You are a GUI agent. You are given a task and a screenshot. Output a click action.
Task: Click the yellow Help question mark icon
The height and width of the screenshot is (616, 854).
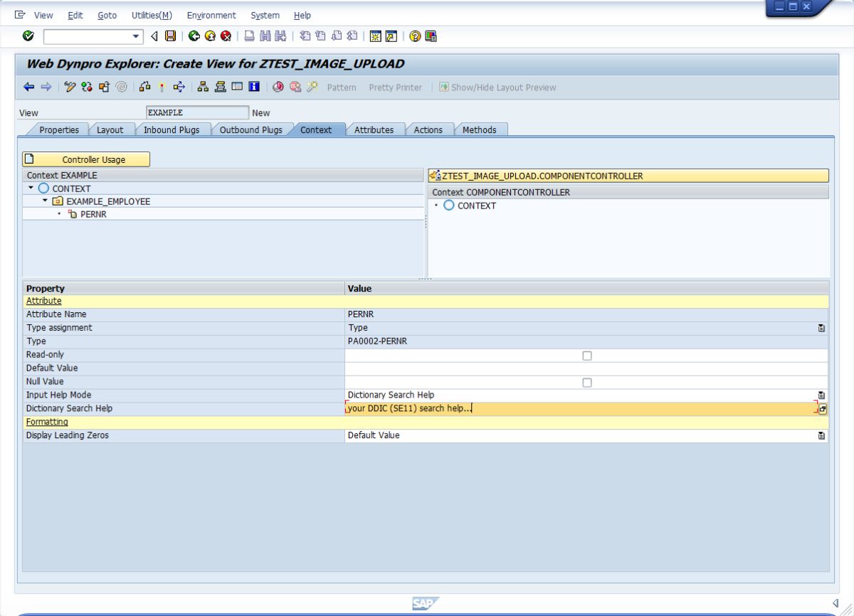coord(415,36)
